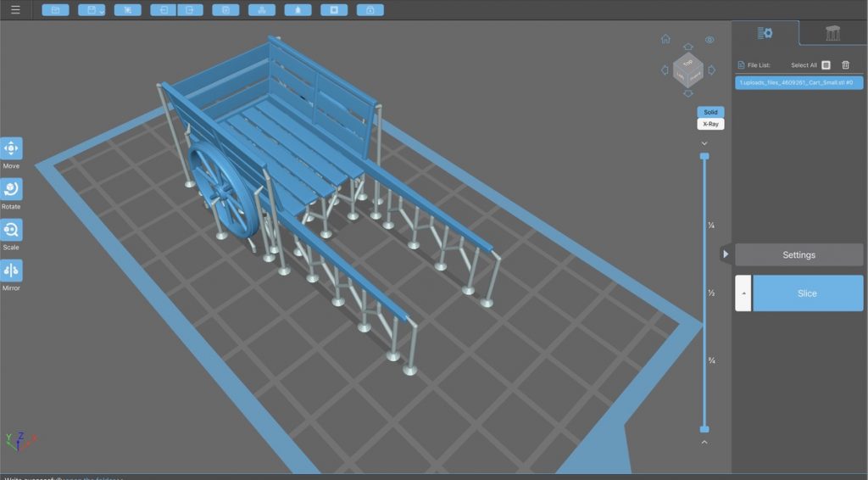The image size is (868, 480).
Task: Select the Rotate tool
Action: 12,189
